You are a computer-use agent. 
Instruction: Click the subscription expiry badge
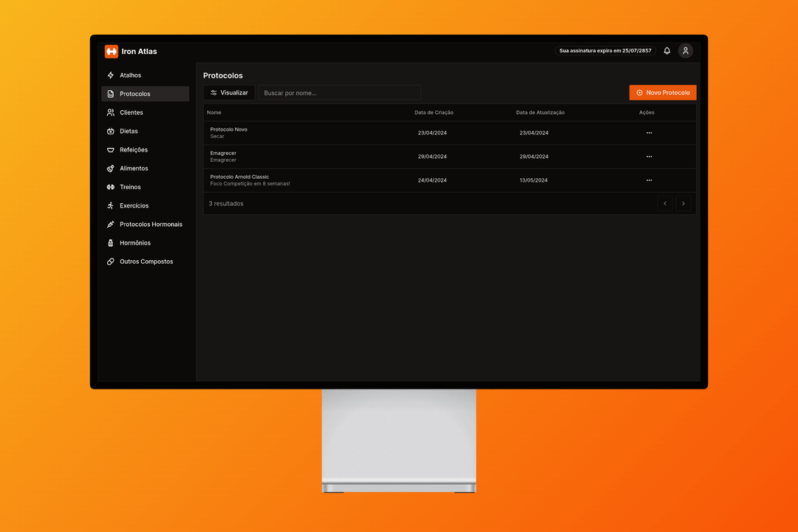point(605,50)
